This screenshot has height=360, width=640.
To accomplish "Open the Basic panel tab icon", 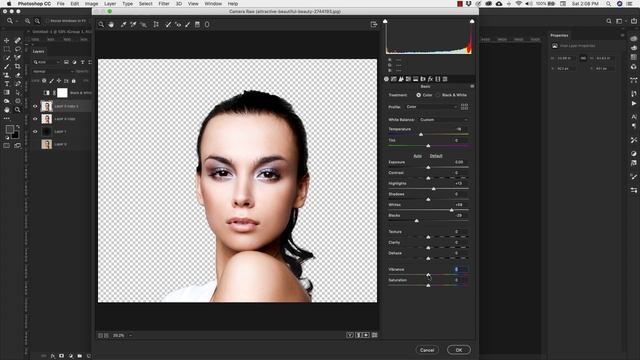I will (386, 79).
